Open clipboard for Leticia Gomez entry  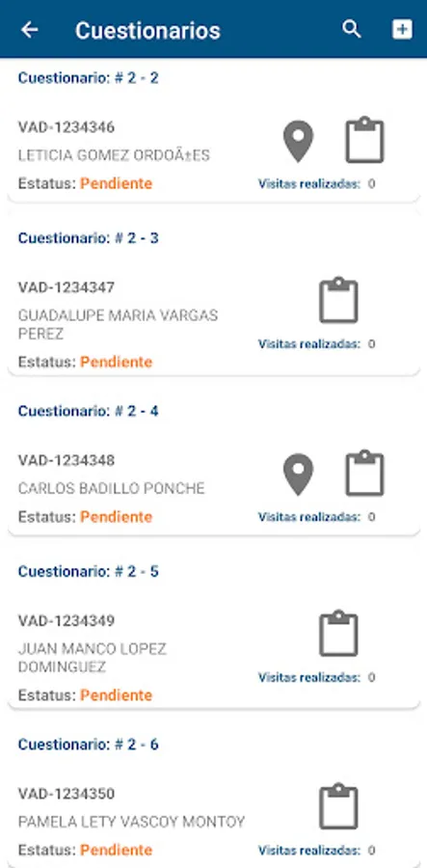(x=364, y=140)
